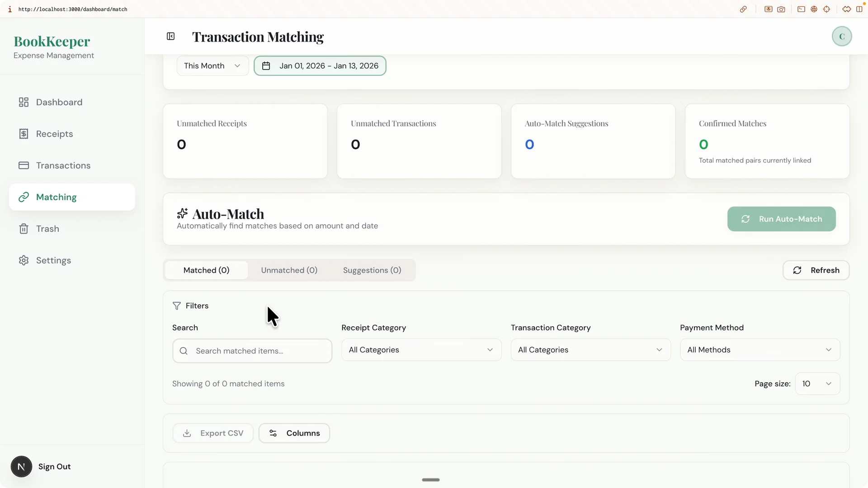Switch to the Matched (0) tab

click(x=207, y=270)
